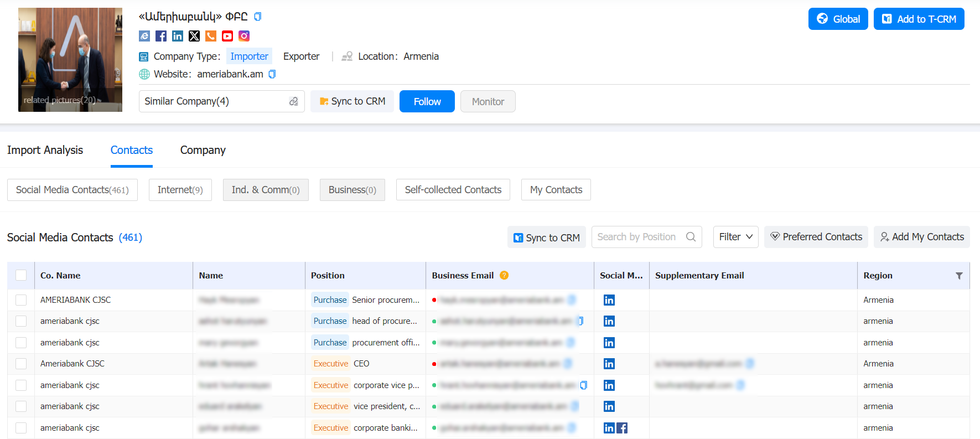Check the corporate banking row checkbox
Screen dimensions: 980x439
(21, 428)
